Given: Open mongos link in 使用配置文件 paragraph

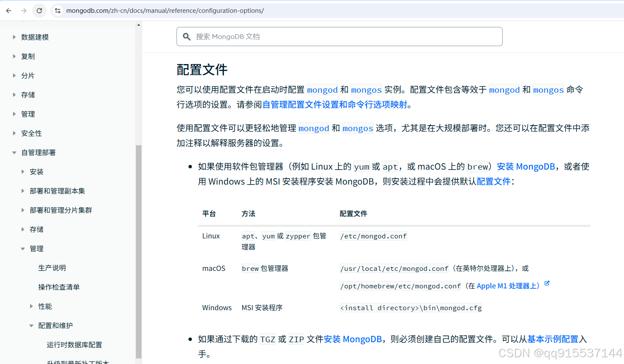Looking at the screenshot, I should 358,128.
